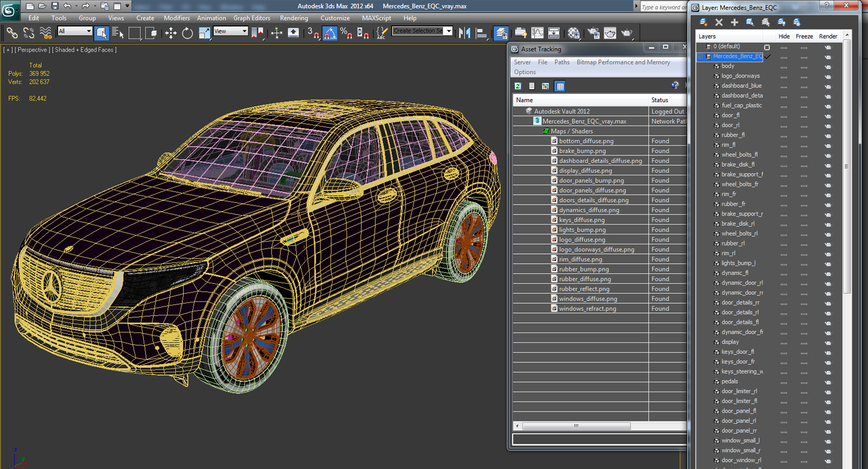The image size is (868, 469).
Task: Click the Layer dialog vertical scrollbar thumb
Action: 846,166
